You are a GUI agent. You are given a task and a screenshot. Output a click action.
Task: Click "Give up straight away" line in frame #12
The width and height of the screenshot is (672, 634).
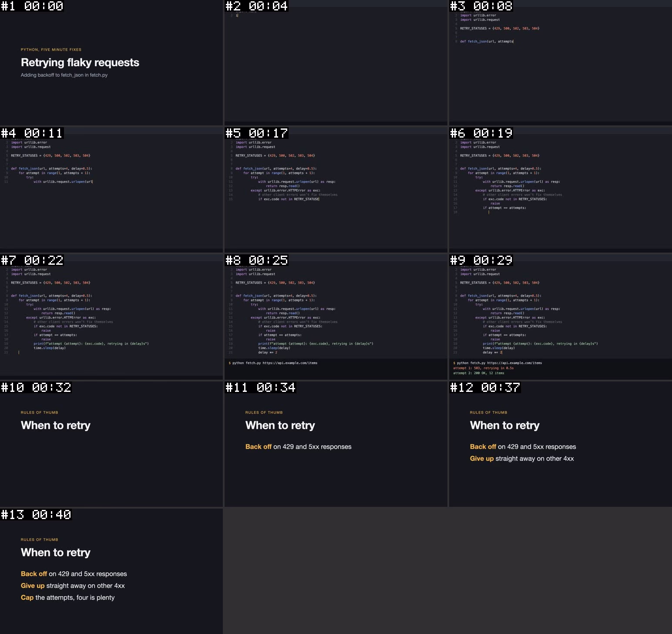pyautogui.click(x=522, y=459)
